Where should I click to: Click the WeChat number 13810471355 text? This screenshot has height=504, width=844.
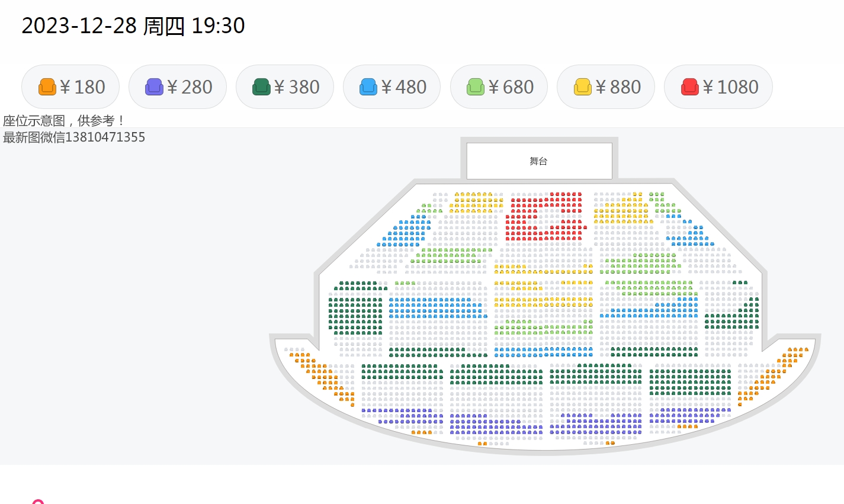click(105, 137)
